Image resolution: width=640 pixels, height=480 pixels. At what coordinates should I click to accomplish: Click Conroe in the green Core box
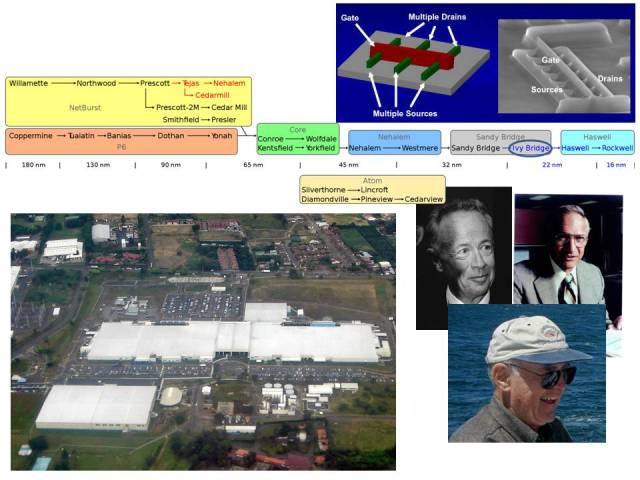coord(270,138)
